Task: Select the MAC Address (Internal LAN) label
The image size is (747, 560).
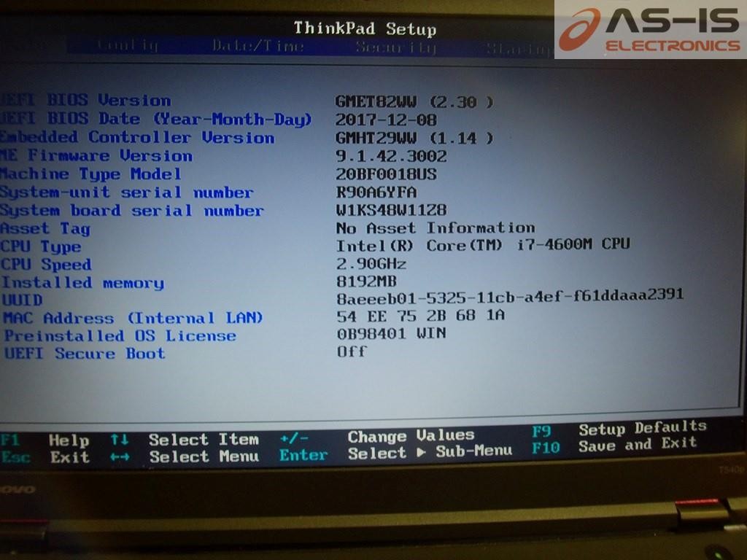Action: click(133, 318)
